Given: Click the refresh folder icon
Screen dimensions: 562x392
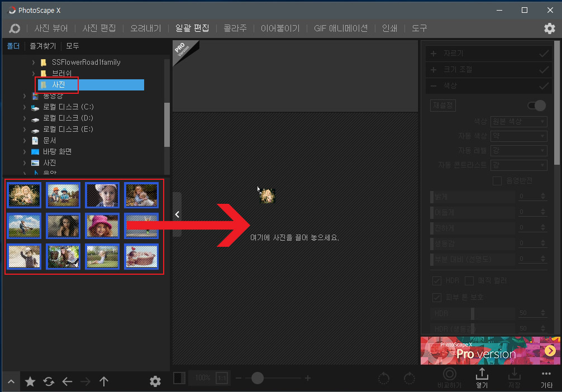Looking at the screenshot, I should tap(49, 381).
